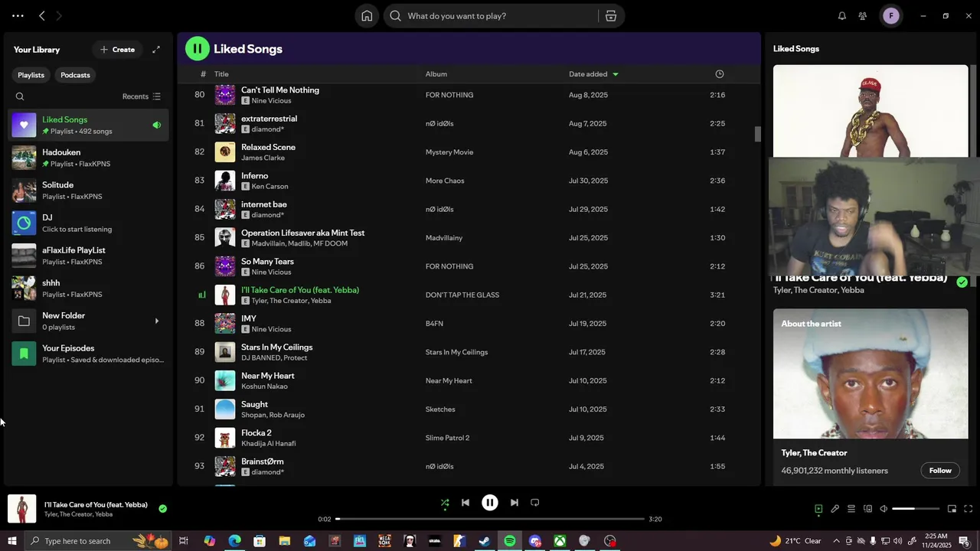Open Tyler, The Creator artist link in panel
980x551 pixels.
click(814, 453)
